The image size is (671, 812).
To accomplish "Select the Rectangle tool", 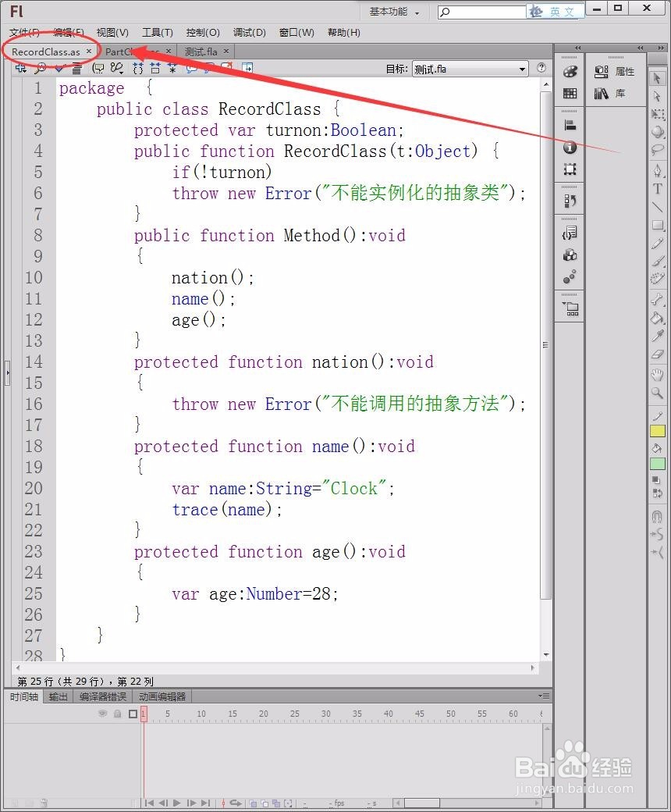I will [x=657, y=226].
